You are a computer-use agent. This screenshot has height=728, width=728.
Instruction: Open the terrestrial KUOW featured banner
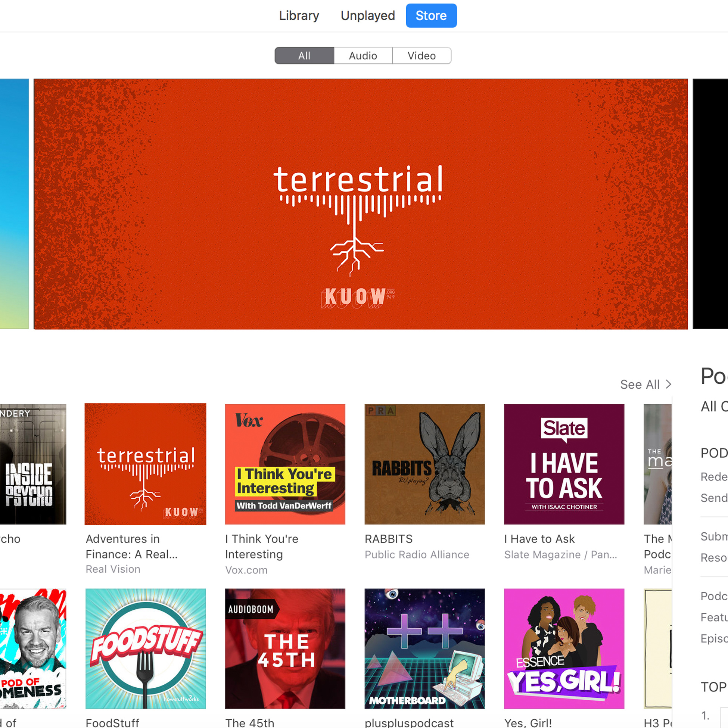pos(361,204)
